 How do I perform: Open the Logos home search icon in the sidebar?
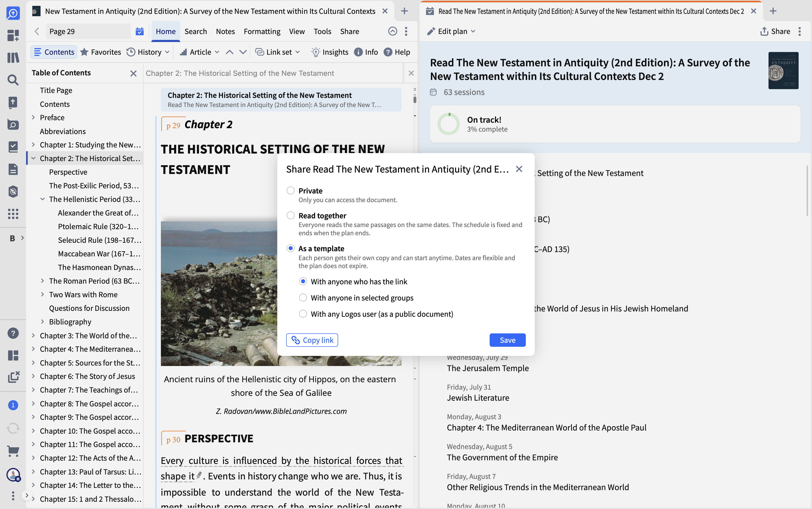[x=13, y=13]
